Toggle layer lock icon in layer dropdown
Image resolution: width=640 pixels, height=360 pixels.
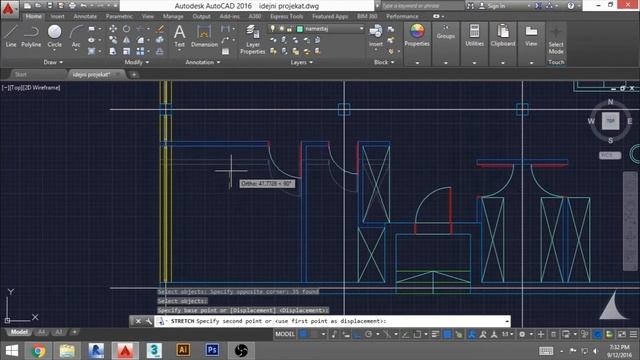coord(290,29)
